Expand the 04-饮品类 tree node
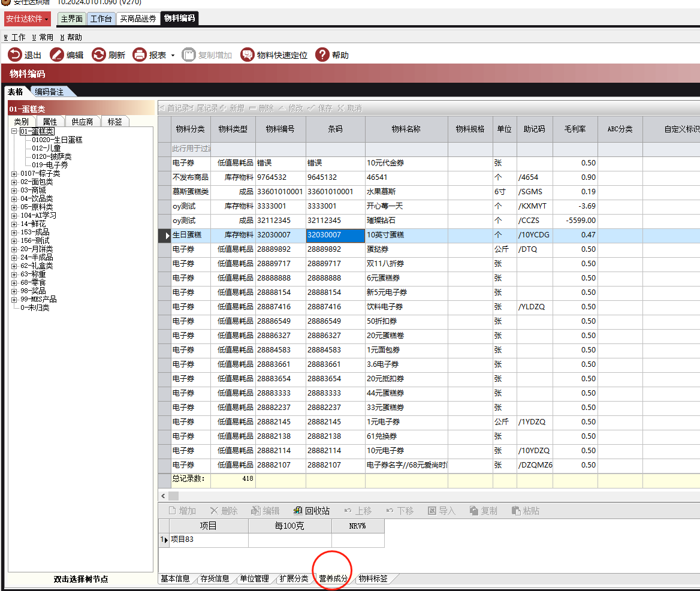 pos(14,199)
